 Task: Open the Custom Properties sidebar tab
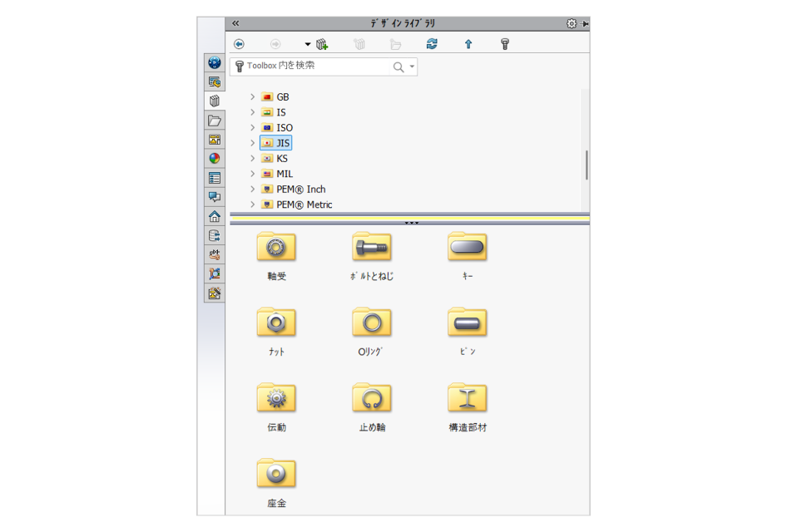tap(215, 178)
